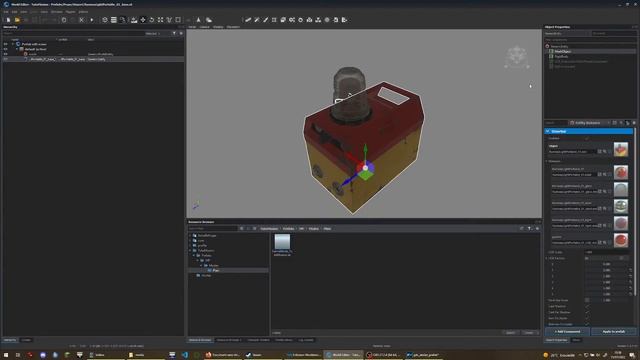The height and width of the screenshot is (360, 640).
Task: Click the Add Component button
Action: [567, 331]
